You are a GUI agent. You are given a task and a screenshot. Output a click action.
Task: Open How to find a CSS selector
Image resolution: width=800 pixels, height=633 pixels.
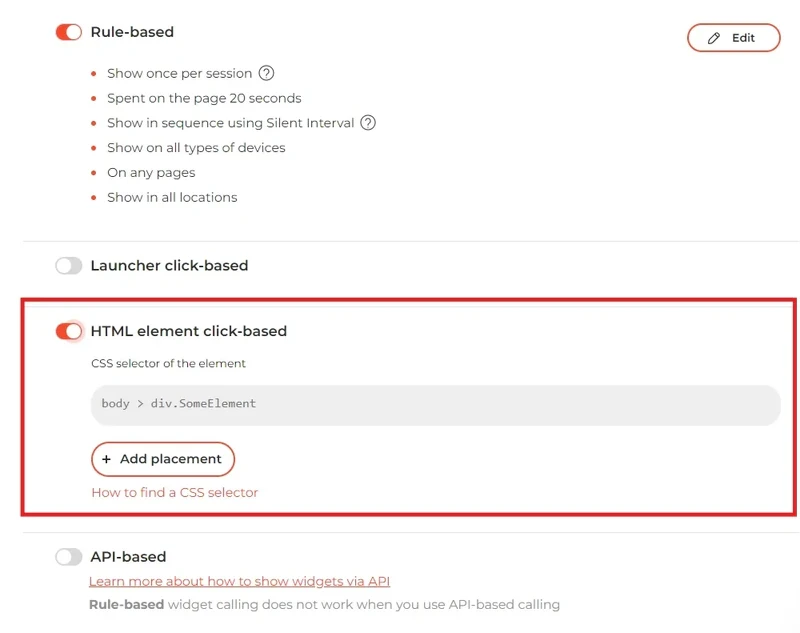(x=174, y=492)
